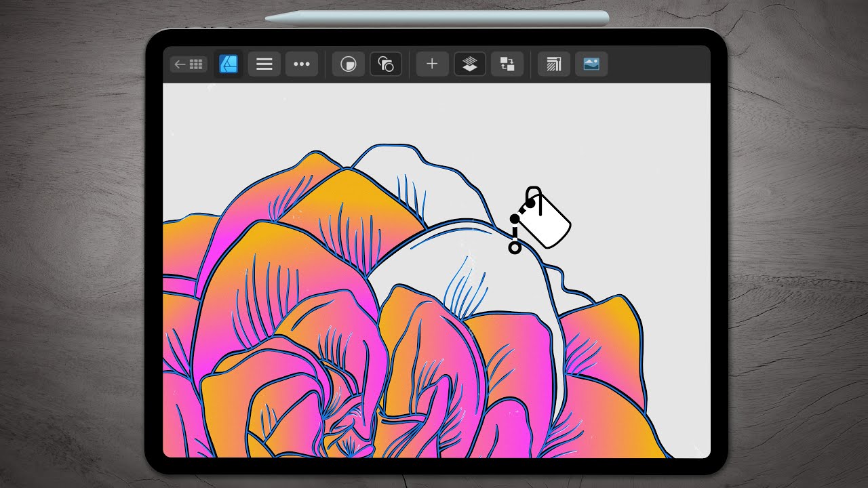
Task: Tap the landscape image icon
Action: [x=591, y=64]
